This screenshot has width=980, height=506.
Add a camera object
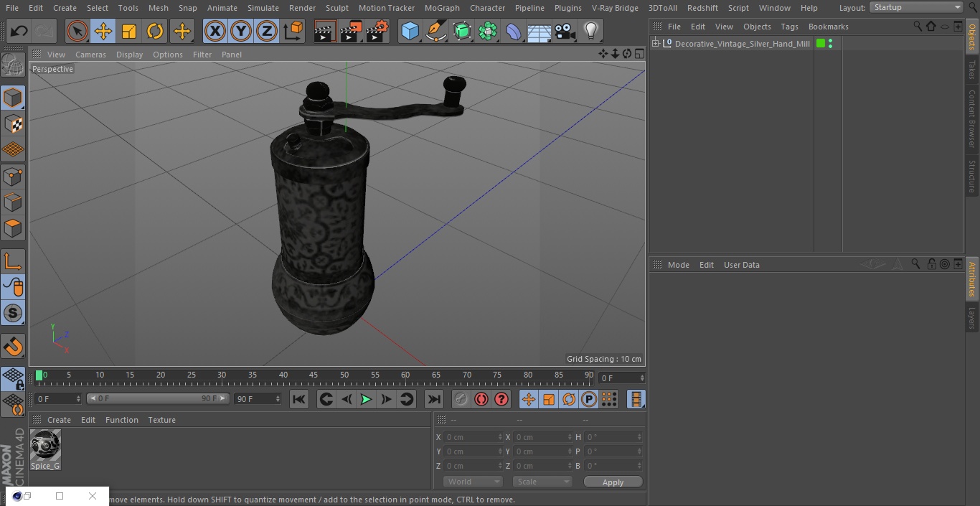[x=565, y=31]
